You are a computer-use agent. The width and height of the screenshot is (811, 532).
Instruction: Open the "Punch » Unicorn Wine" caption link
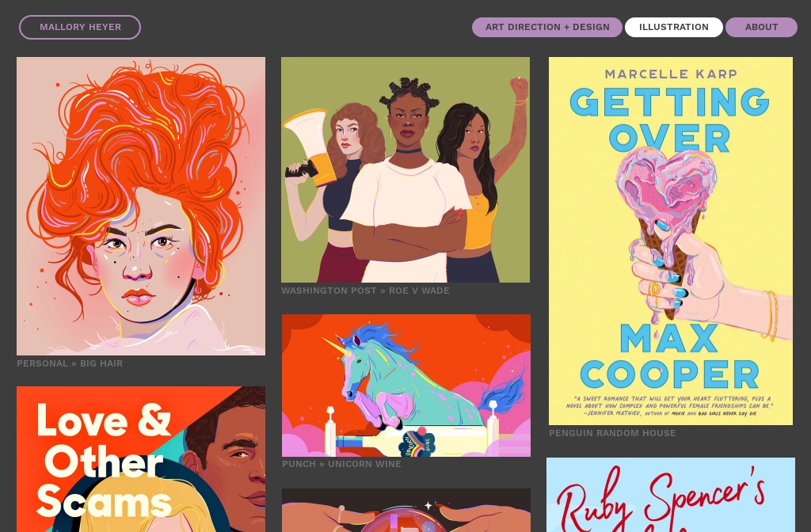[341, 464]
